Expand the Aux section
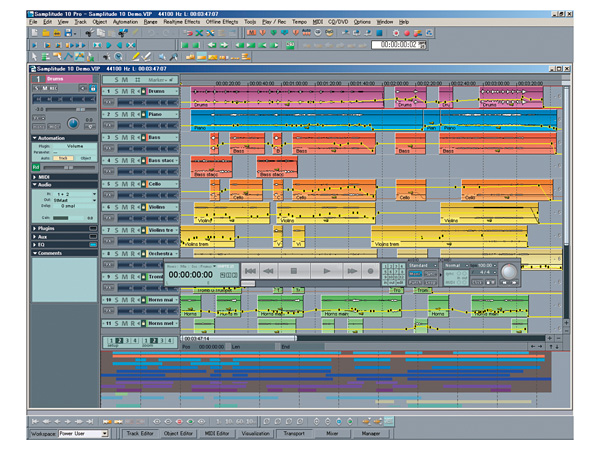This screenshot has width=600, height=450. pyautogui.click(x=35, y=237)
